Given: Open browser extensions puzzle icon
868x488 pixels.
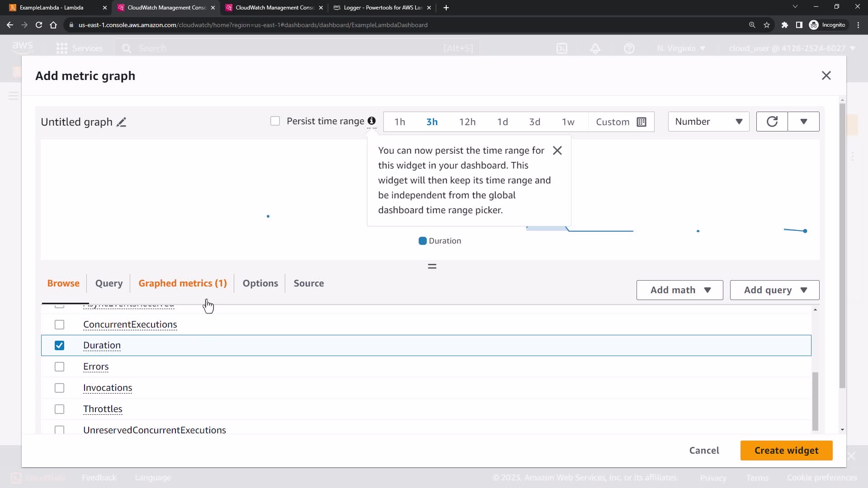Looking at the screenshot, I should 784,25.
